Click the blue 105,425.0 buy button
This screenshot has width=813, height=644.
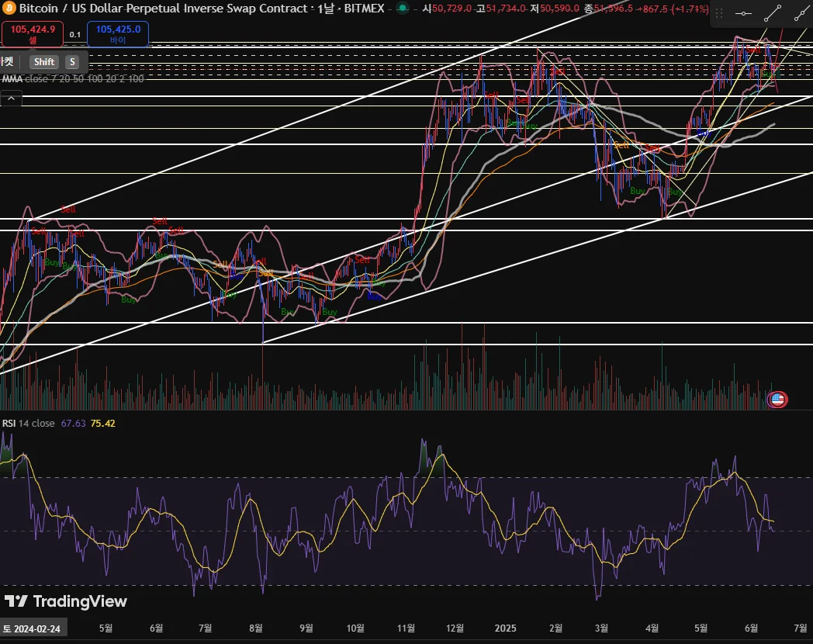(x=118, y=33)
